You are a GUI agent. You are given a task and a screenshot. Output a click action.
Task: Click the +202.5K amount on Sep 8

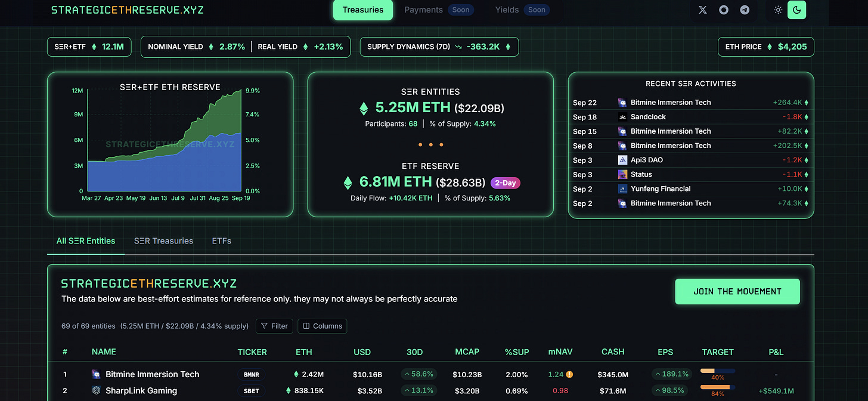786,146
